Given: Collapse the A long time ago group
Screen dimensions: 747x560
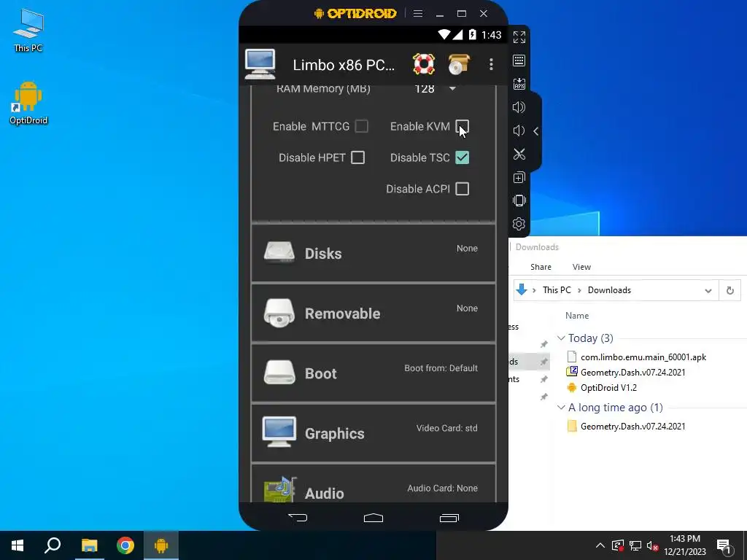Looking at the screenshot, I should pyautogui.click(x=561, y=408).
